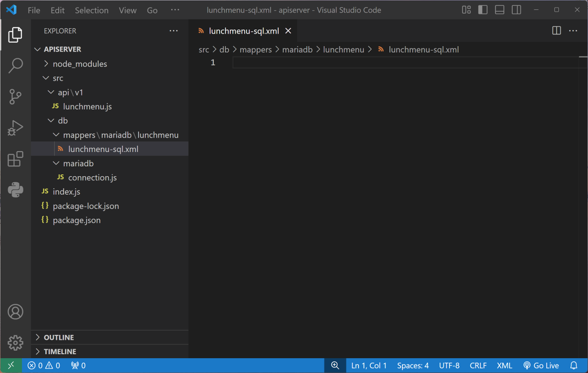The image size is (588, 373).
Task: Collapse the db folder
Action: tap(110, 120)
